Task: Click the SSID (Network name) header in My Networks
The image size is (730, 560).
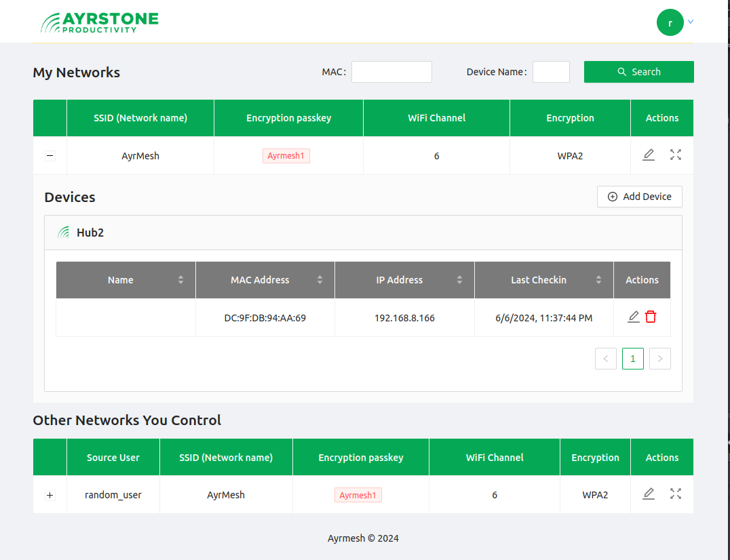Action: [140, 118]
